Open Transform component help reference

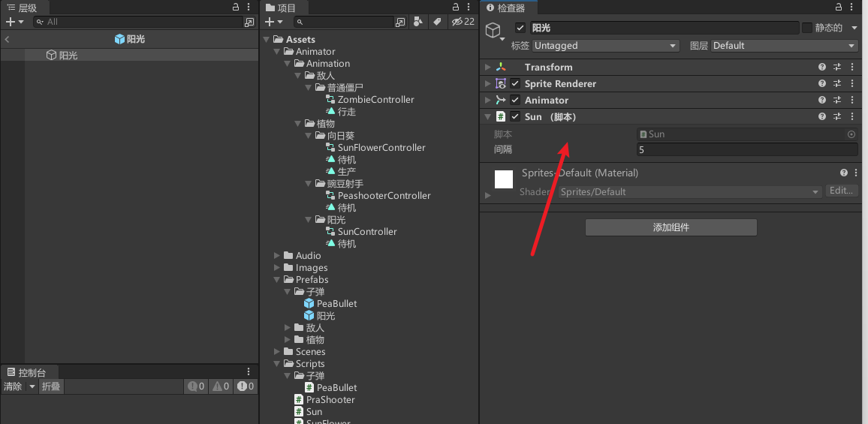coord(822,68)
